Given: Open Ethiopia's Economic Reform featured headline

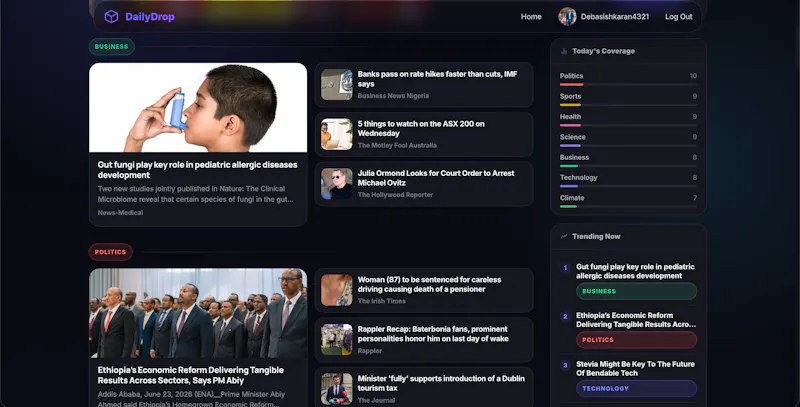Looking at the screenshot, I should (191, 375).
